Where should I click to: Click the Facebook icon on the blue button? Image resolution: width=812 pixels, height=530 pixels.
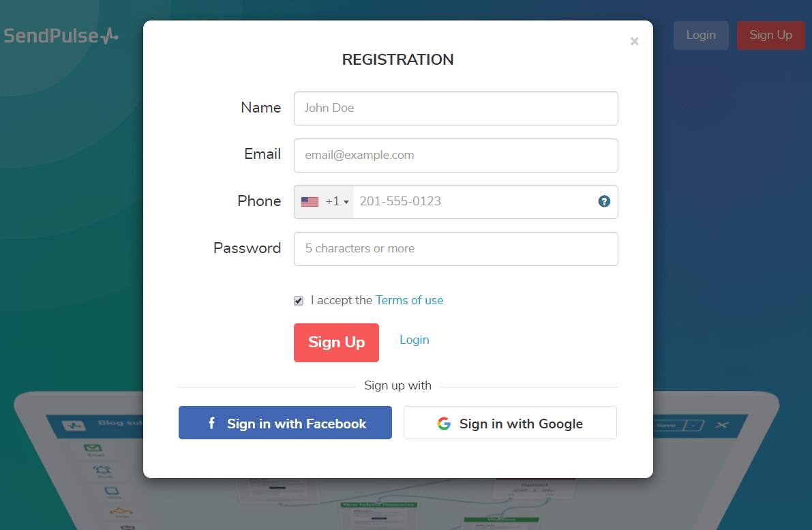211,423
